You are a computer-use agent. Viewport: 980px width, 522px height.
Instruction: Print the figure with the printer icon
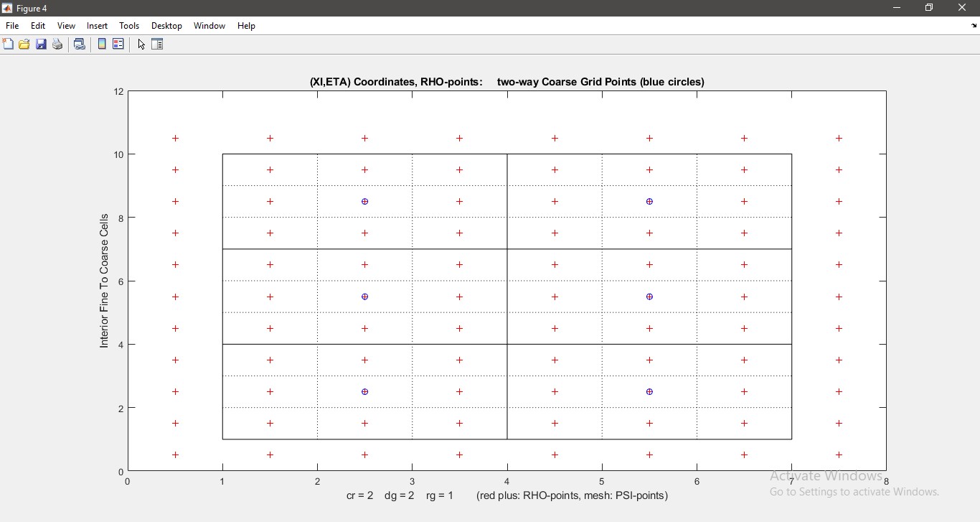click(x=57, y=45)
